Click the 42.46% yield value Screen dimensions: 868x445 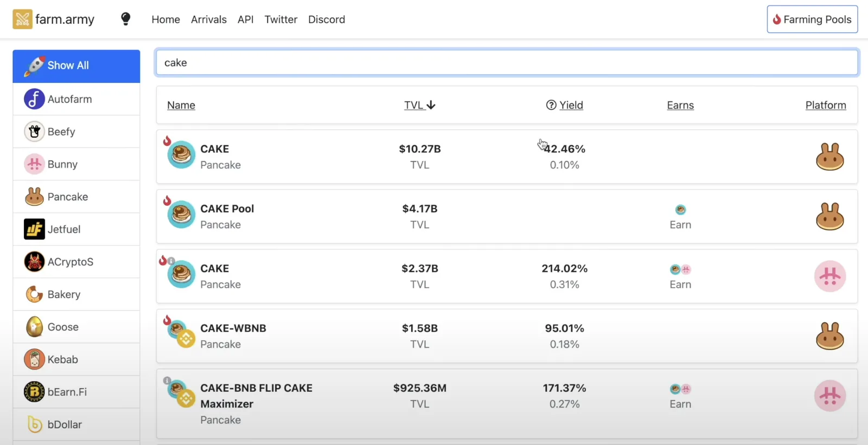tap(565, 149)
